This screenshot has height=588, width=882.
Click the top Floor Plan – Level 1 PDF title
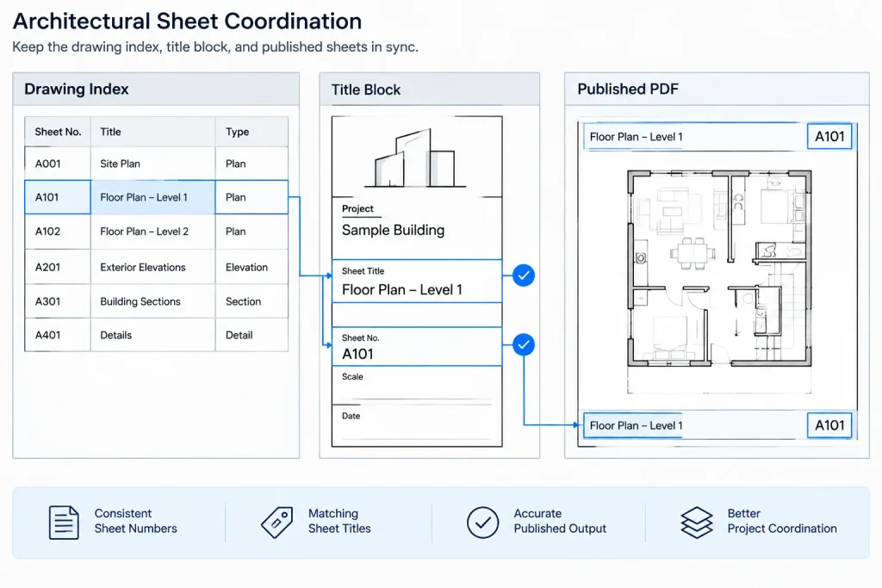click(637, 137)
